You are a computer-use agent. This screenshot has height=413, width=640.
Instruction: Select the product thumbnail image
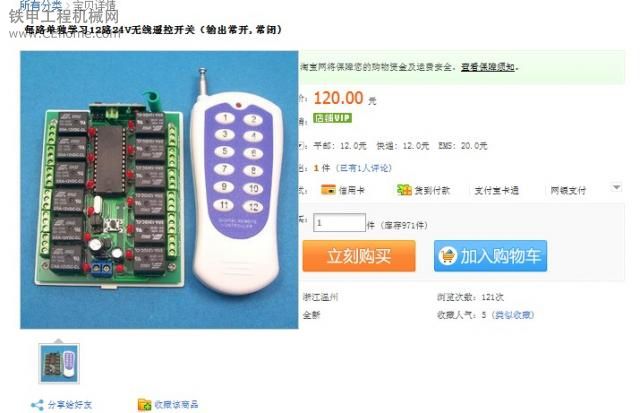click(x=59, y=364)
